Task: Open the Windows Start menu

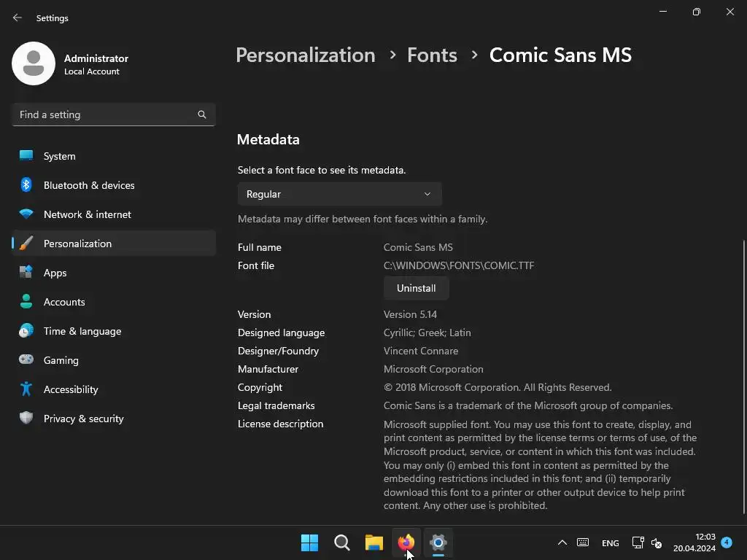Action: (309, 542)
